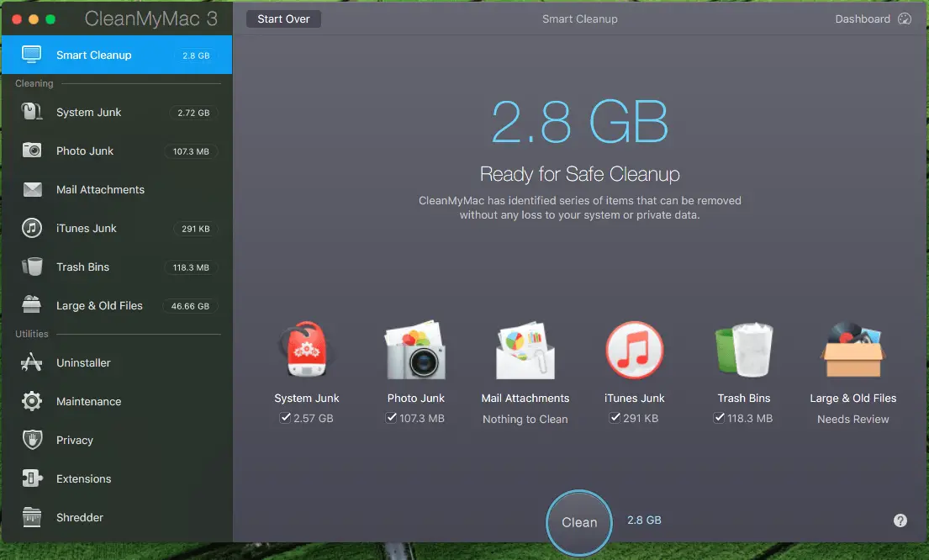Click the 2.8 GB badge on Smart Cleanup
Screen dimensions: 929x560
[196, 55]
